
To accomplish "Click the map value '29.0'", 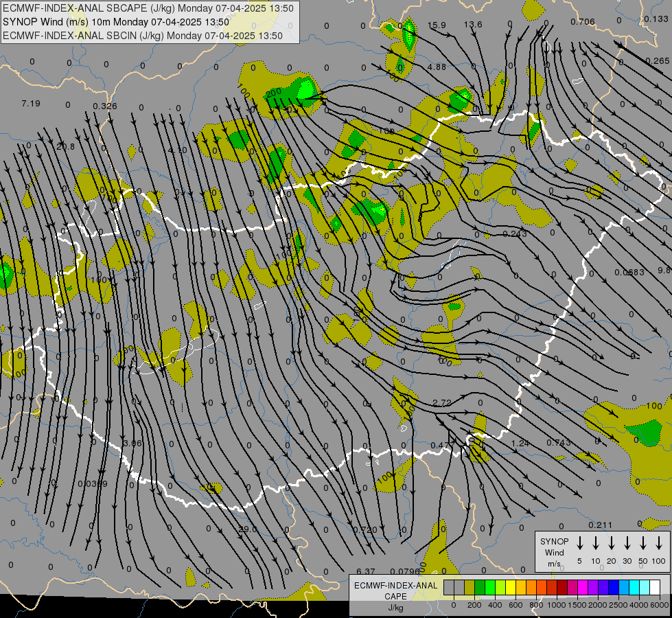I will point(247,529).
